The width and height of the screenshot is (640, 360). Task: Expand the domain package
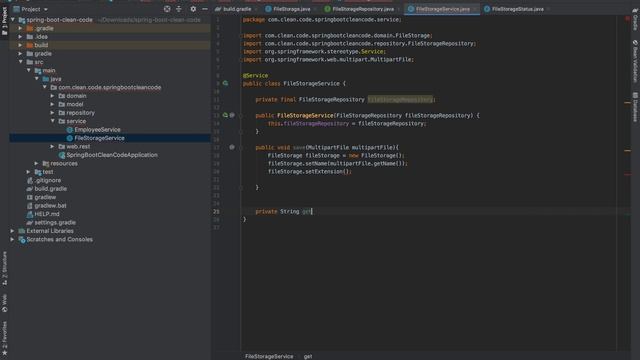[x=52, y=96]
